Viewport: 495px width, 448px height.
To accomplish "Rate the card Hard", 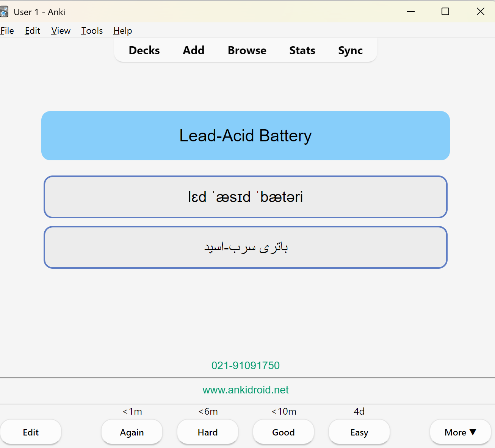I will click(x=208, y=432).
